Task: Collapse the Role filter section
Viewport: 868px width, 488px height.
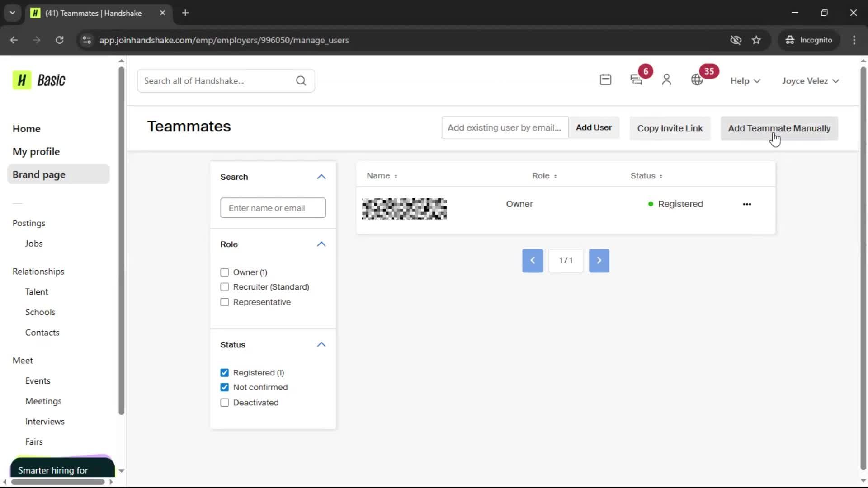Action: point(321,244)
